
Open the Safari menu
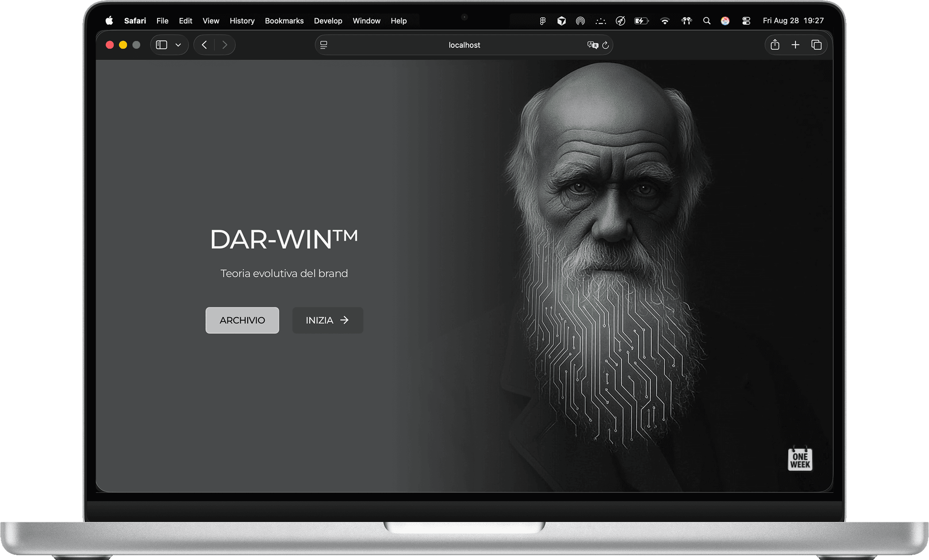tap(135, 21)
